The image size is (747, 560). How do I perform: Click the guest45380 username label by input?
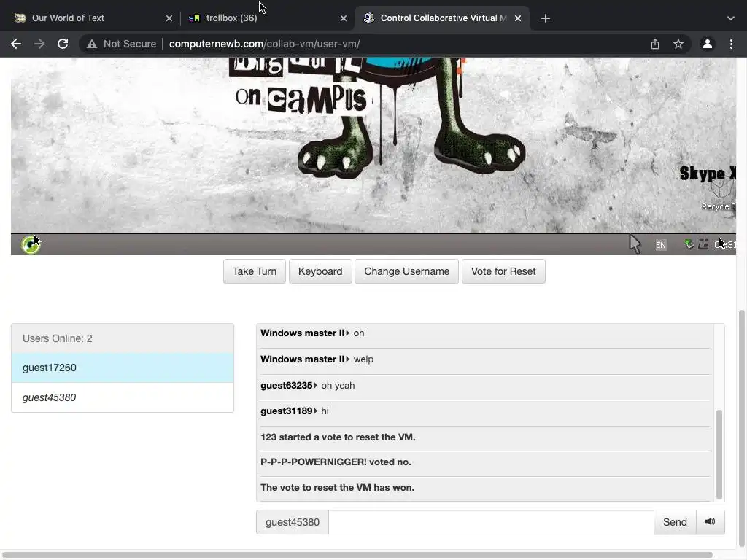(293, 522)
